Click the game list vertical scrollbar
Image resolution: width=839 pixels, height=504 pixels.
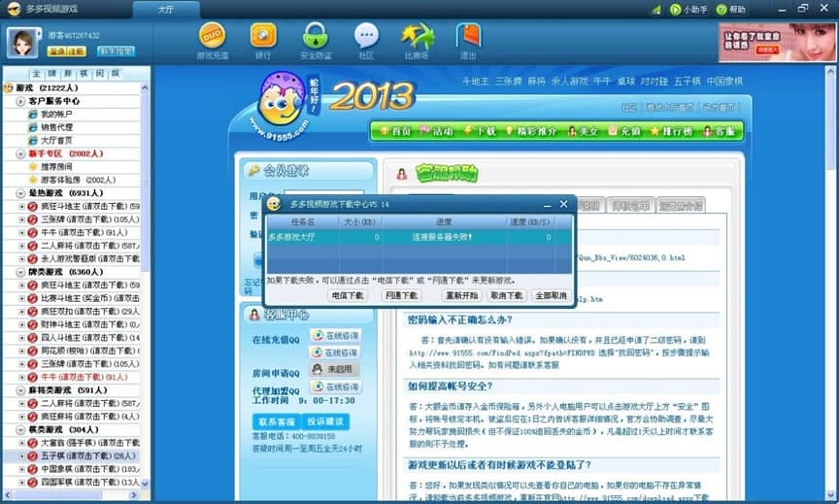145,285
